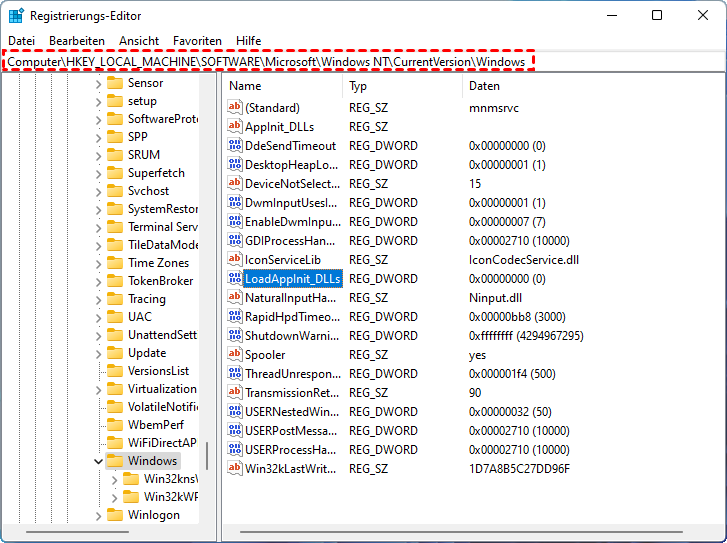The height and width of the screenshot is (543, 727).
Task: Click the GDIProcessHan... DWORD icon
Action: 235,241
